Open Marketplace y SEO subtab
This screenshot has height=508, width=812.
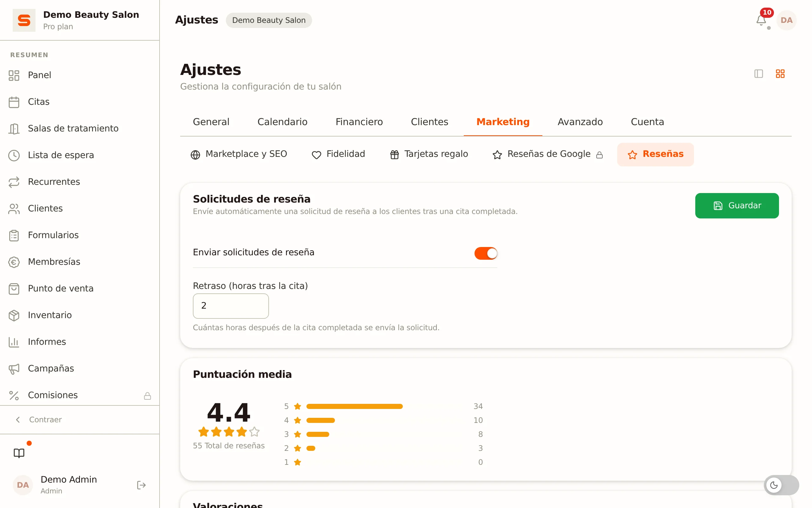tap(239, 154)
